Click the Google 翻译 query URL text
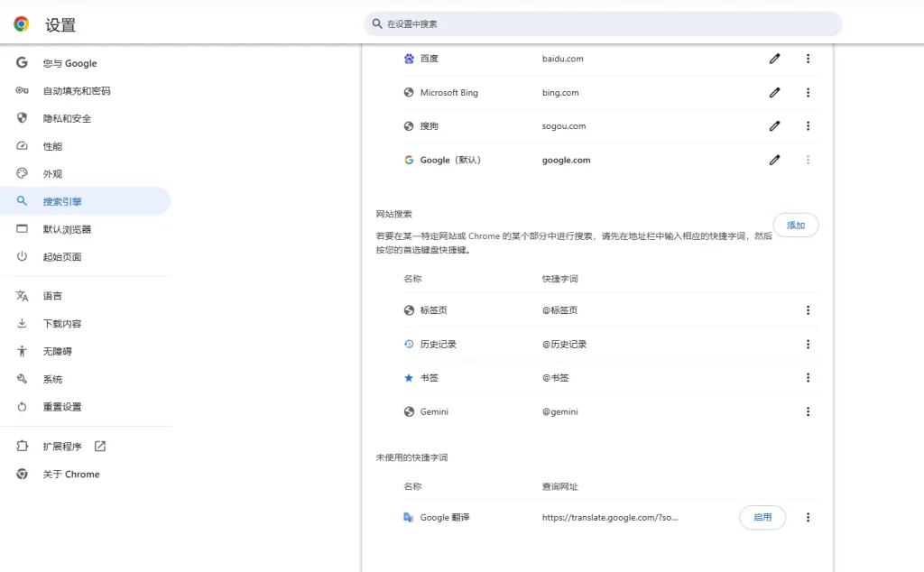Image resolution: width=924 pixels, height=572 pixels. point(610,517)
